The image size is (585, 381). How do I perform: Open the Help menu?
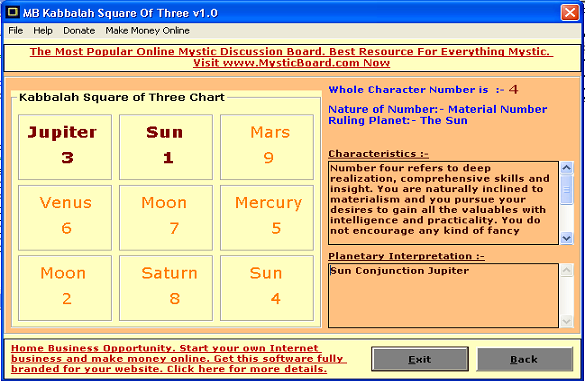click(x=43, y=31)
